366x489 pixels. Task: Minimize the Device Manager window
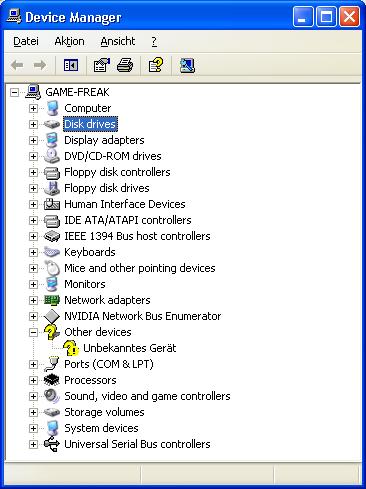click(303, 16)
